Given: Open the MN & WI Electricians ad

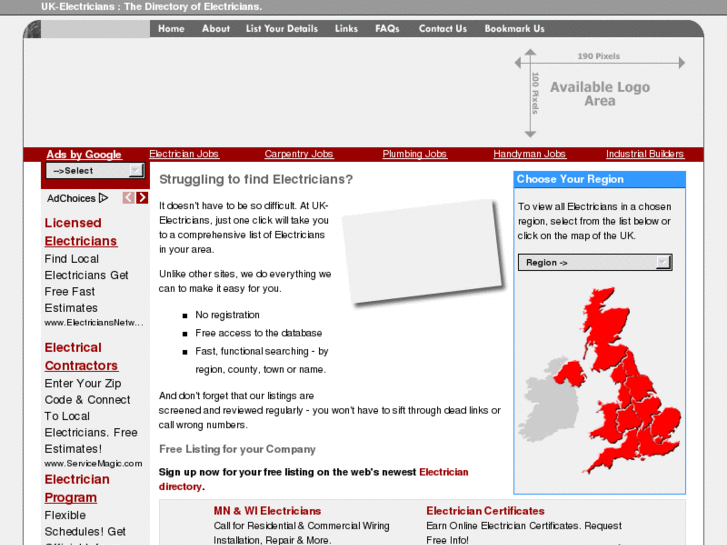Looking at the screenshot, I should click(267, 511).
